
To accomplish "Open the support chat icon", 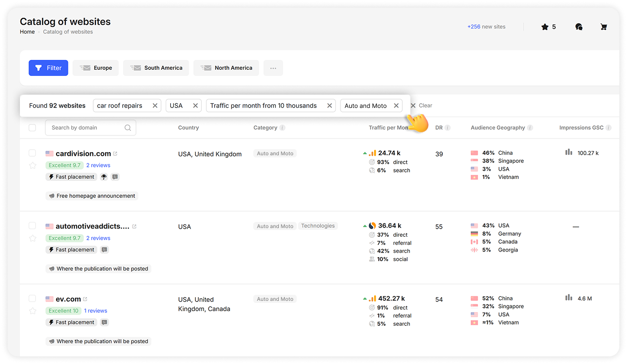I will 579,26.
